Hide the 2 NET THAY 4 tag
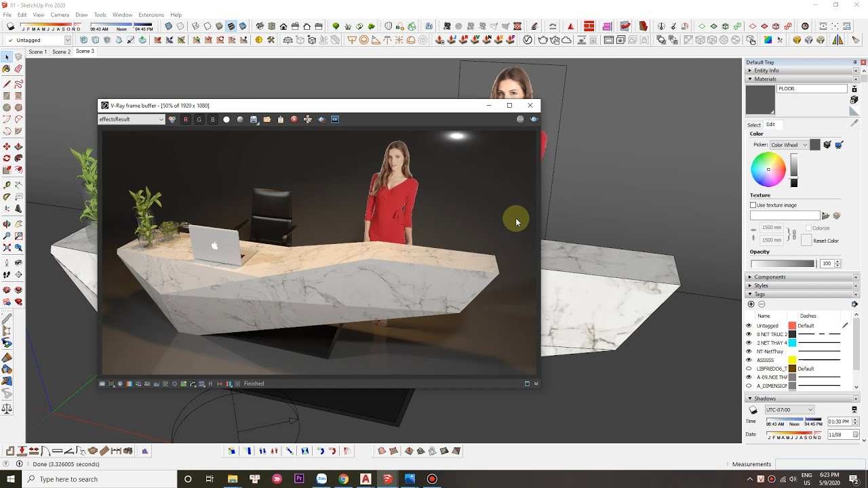Viewport: 868px width, 488px height. pos(749,343)
